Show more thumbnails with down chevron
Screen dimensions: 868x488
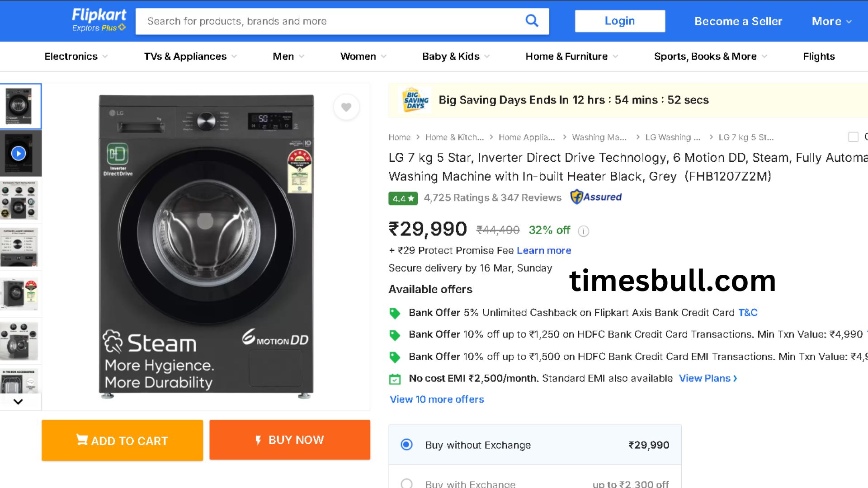(x=18, y=401)
